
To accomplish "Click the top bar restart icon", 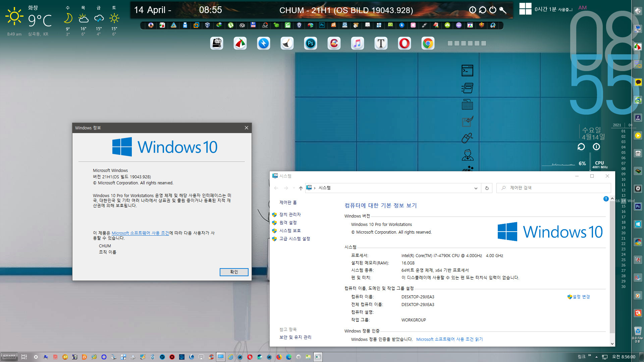I will 482,10.
